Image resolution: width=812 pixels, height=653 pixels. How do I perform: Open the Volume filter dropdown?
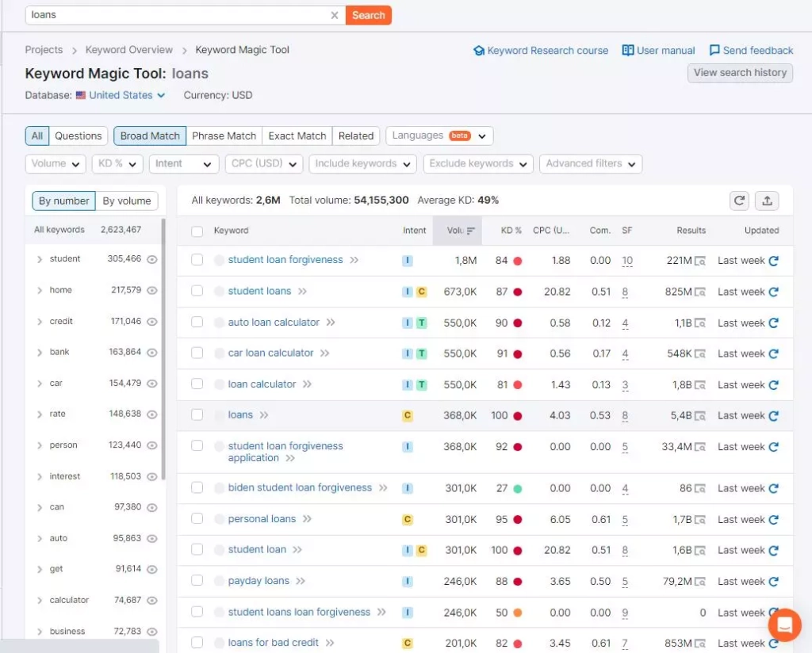[56, 164]
